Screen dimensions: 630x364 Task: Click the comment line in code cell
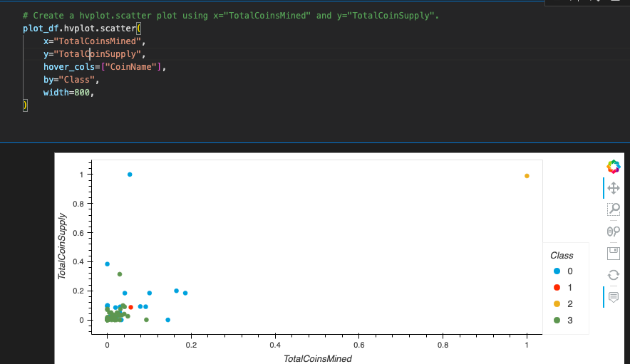click(231, 16)
